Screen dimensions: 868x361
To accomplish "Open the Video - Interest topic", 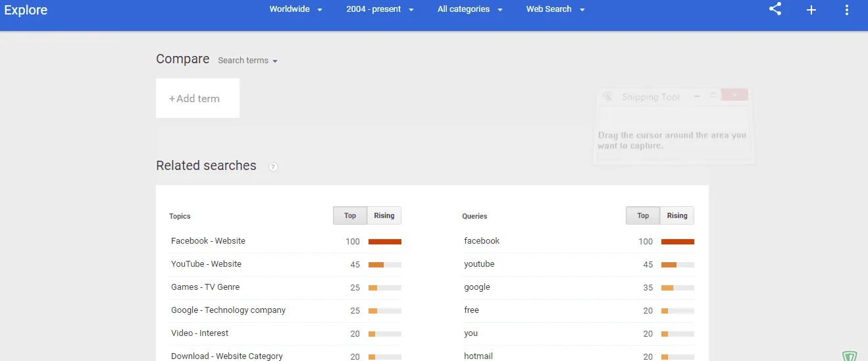I will pyautogui.click(x=199, y=333).
